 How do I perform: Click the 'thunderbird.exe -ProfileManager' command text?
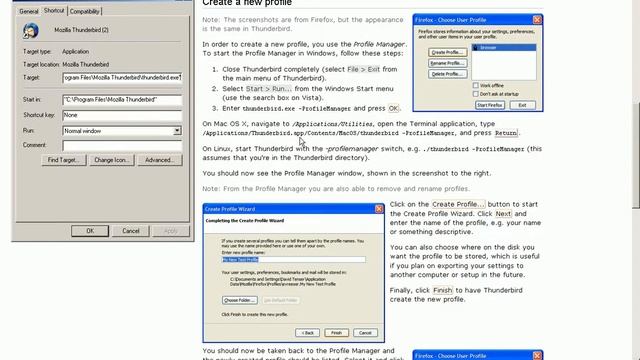[297, 109]
